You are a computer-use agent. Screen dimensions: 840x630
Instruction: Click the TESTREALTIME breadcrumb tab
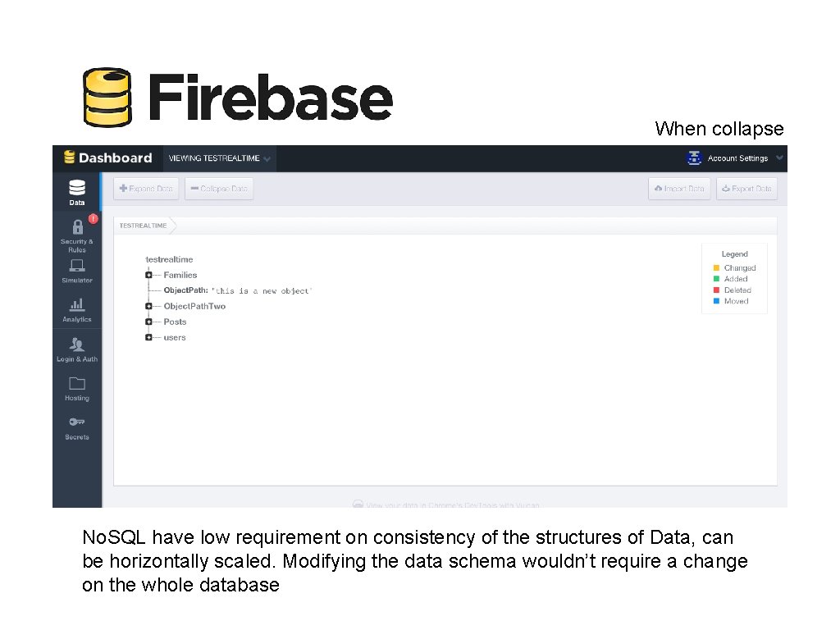tap(141, 225)
